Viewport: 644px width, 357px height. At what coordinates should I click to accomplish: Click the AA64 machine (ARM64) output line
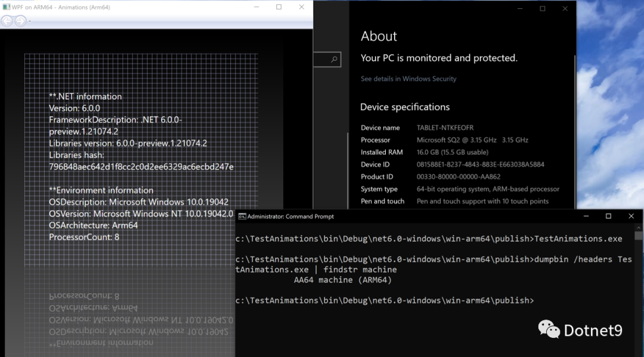(342, 280)
